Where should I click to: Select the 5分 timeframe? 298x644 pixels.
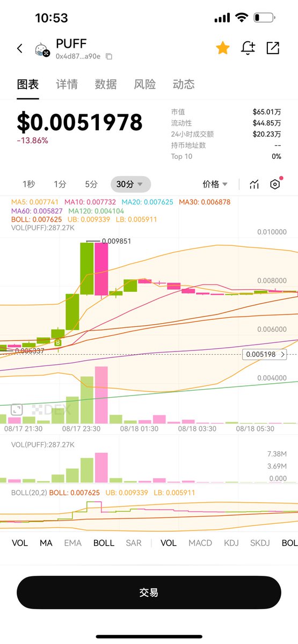pos(91,184)
